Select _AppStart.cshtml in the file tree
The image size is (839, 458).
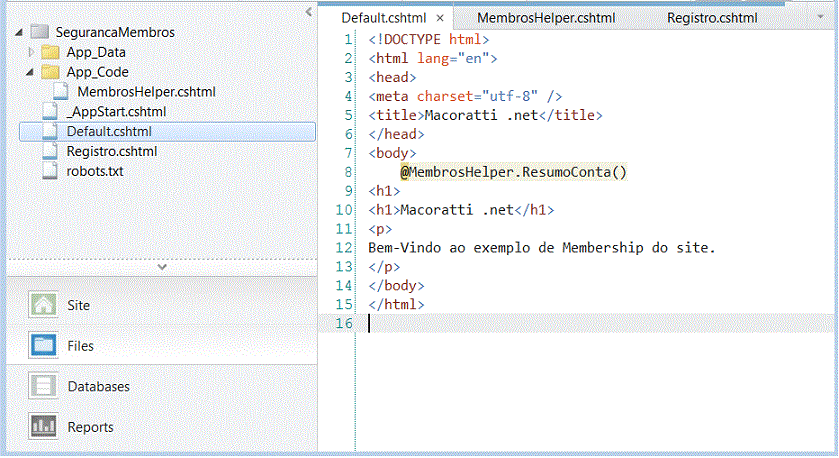(x=116, y=111)
